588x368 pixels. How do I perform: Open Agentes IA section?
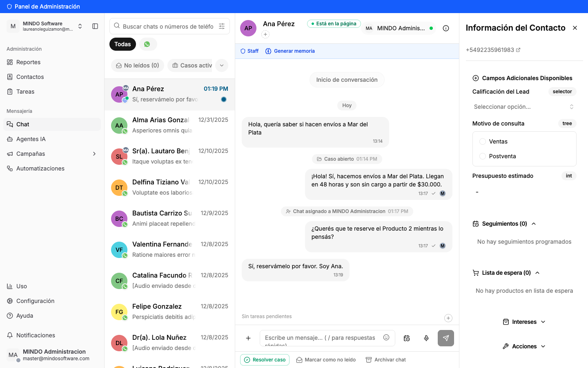pyautogui.click(x=52, y=139)
